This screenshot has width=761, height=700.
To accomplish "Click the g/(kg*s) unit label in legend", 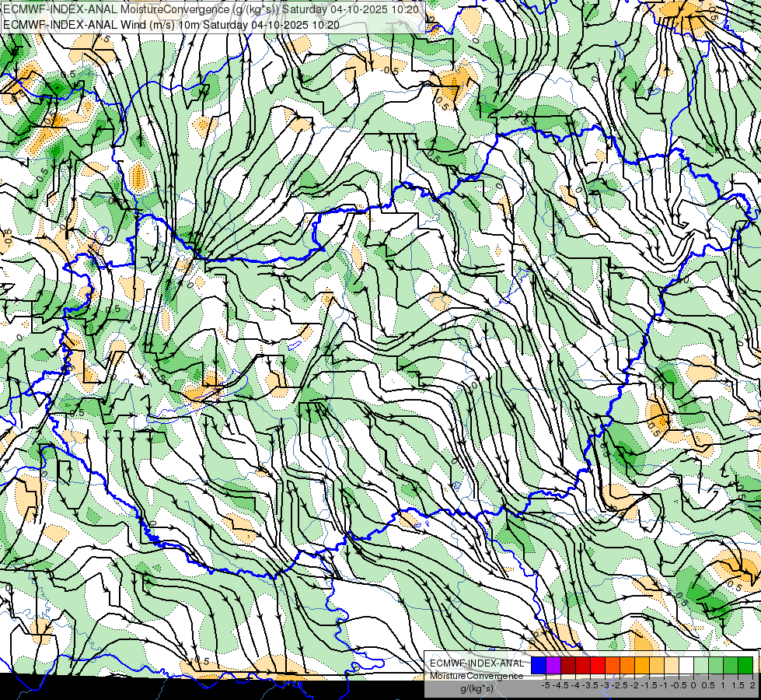I will coord(476,688).
